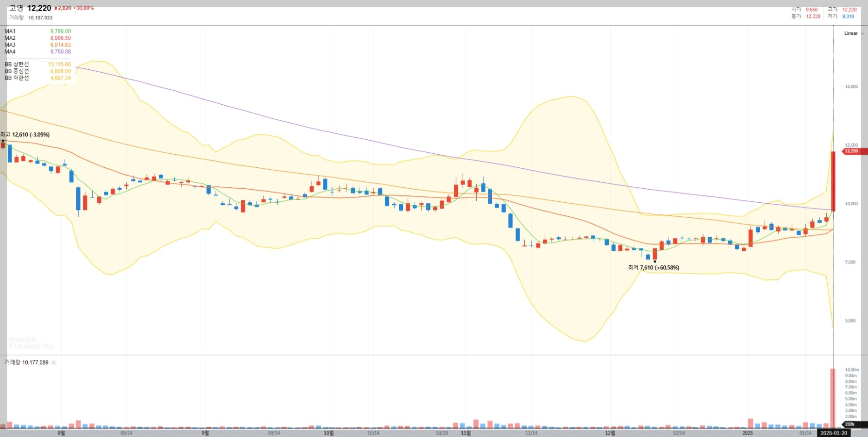Click the 7,500 price axis label
This screenshot has width=868, height=437.
[x=851, y=262]
